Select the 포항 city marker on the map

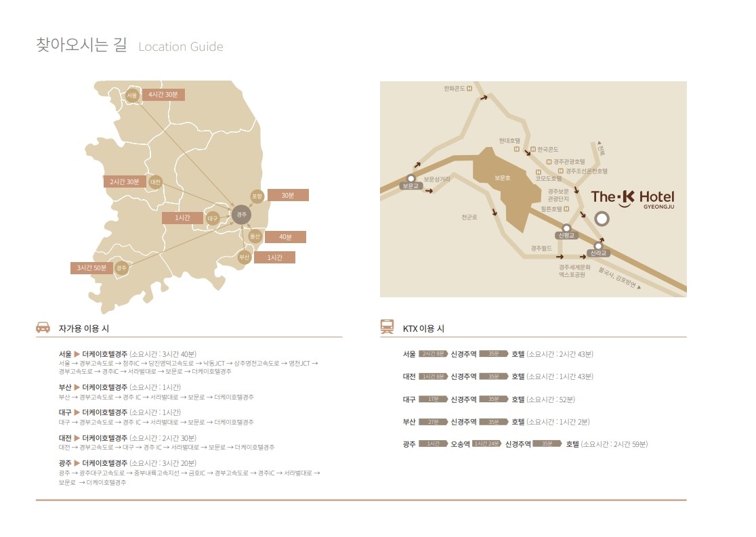pos(257,196)
